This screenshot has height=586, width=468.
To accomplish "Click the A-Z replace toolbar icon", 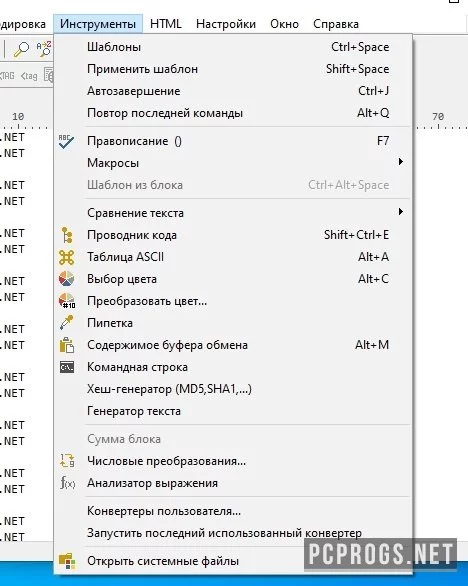I will pyautogui.click(x=44, y=49).
